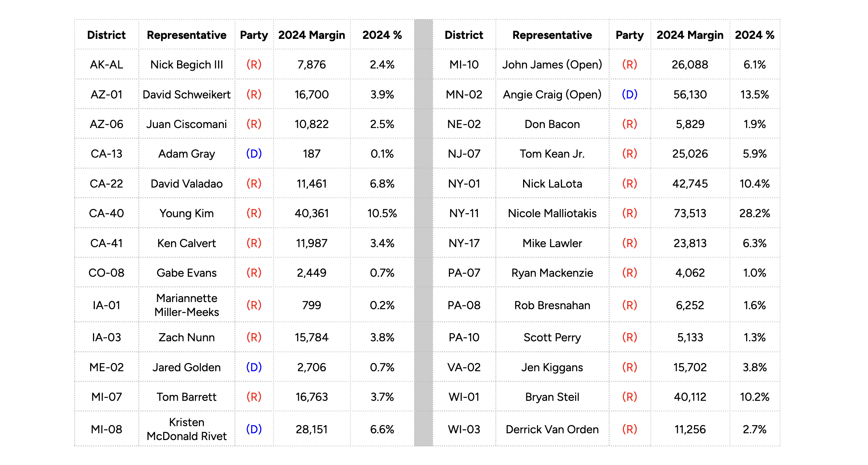Click Adam Gray's (D) party label
This screenshot has width=868, height=465.
[x=254, y=154]
